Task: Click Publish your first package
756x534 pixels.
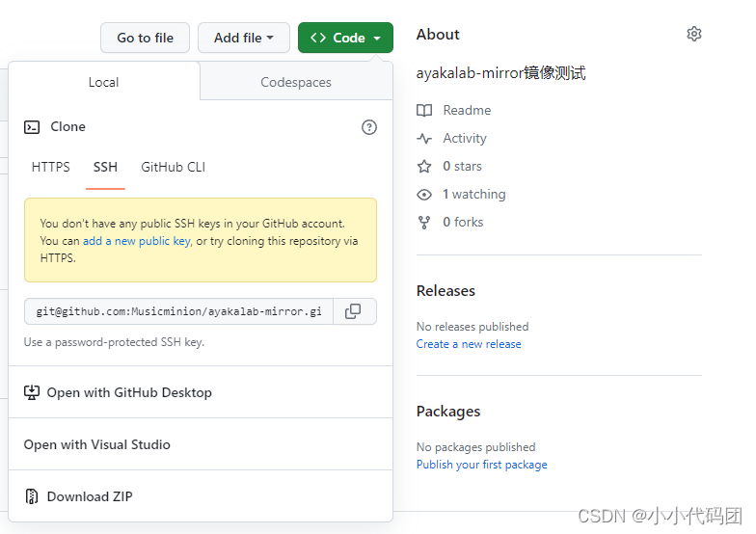Action: 482,465
